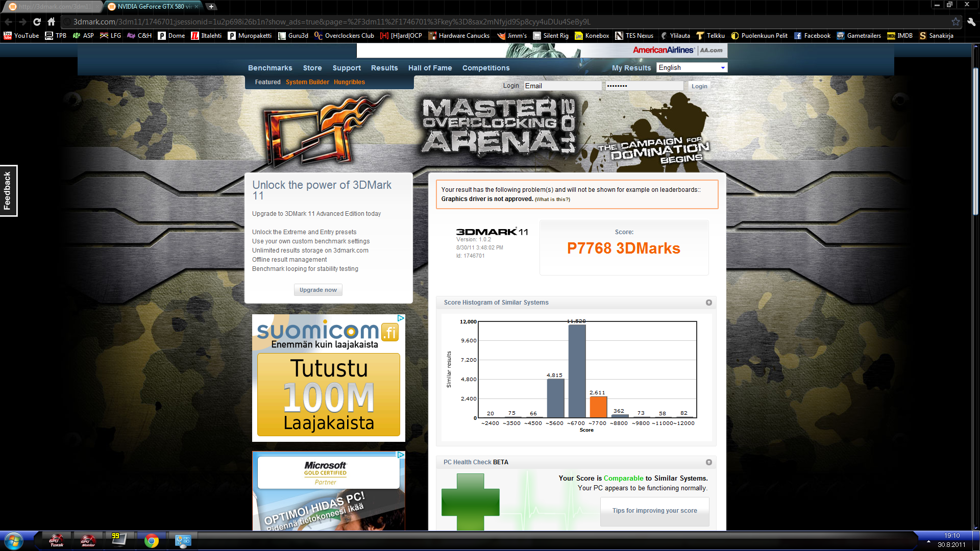Open the TPB bookmark
This screenshot has width=980, height=551.
pyautogui.click(x=56, y=36)
